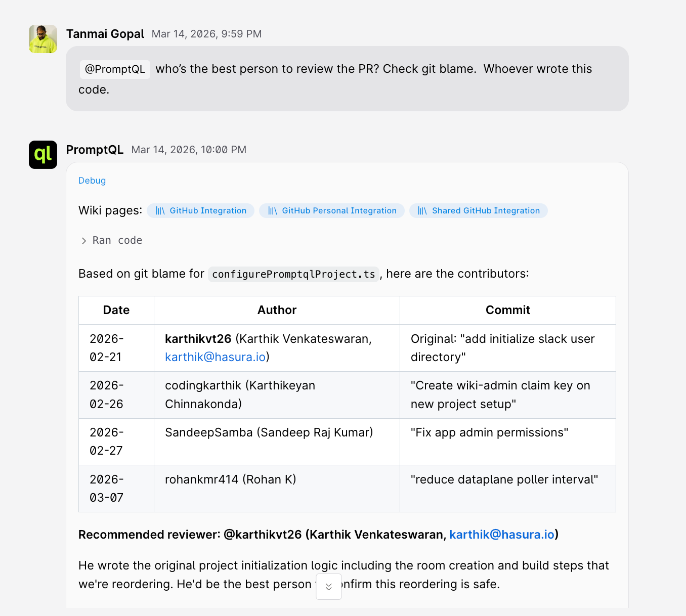This screenshot has width=686, height=616.
Task: Open Shared GitHub Integration wiki chip
Action: [x=486, y=211]
